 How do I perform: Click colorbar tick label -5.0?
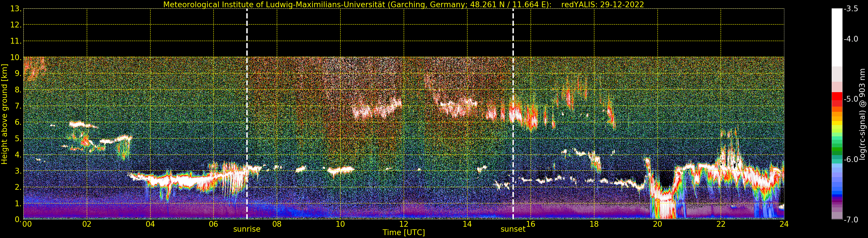tap(851, 99)
